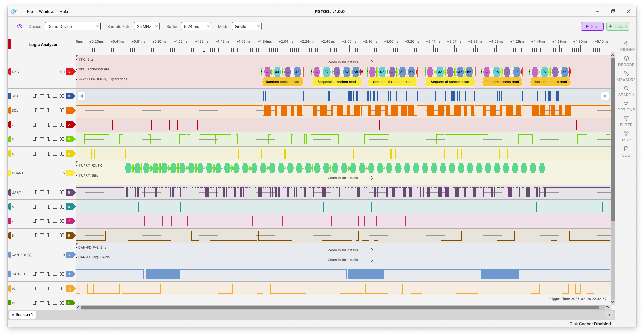Click the horizontal timeline scrollbar thumb
The width and height of the screenshot is (644, 336).
[x=340, y=307]
